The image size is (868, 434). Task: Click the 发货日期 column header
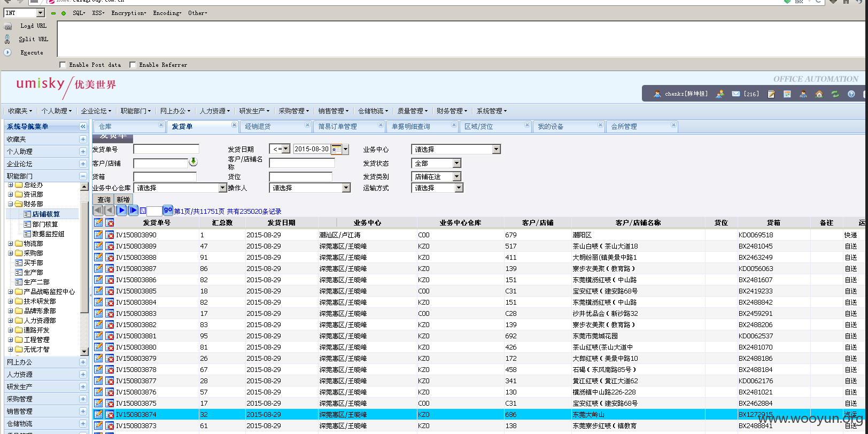point(281,222)
